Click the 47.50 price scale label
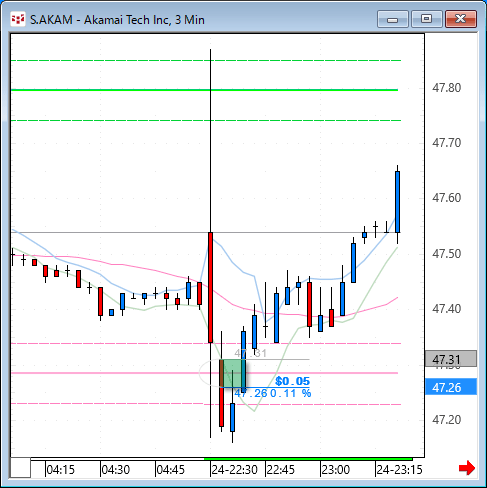 click(x=447, y=254)
